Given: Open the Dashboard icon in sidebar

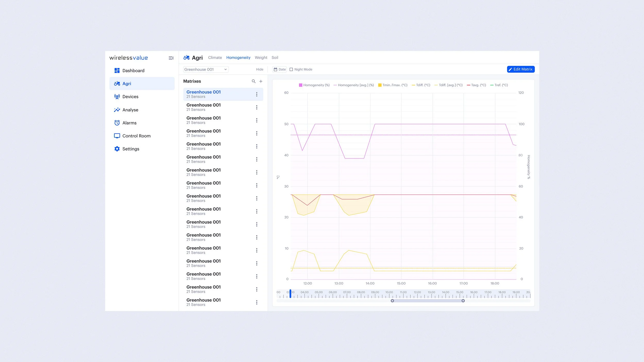Looking at the screenshot, I should point(117,70).
